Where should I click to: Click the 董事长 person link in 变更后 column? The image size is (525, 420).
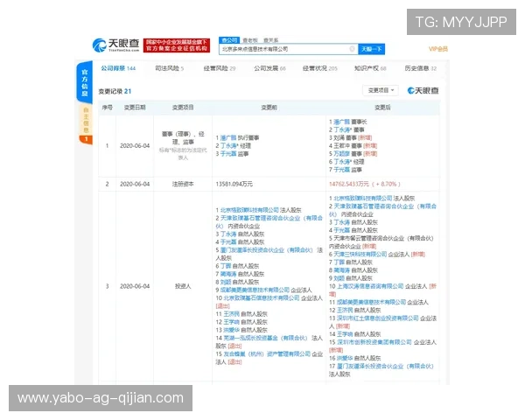pyautogui.click(x=341, y=122)
